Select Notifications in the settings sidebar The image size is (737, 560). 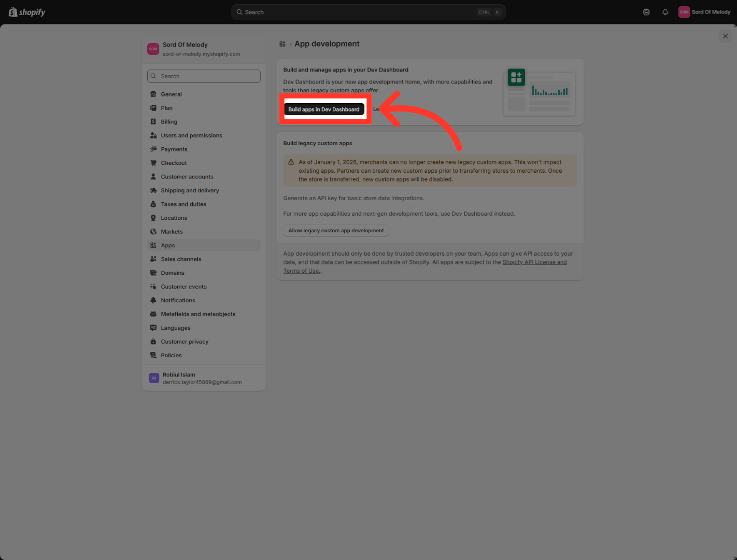[x=204, y=300]
